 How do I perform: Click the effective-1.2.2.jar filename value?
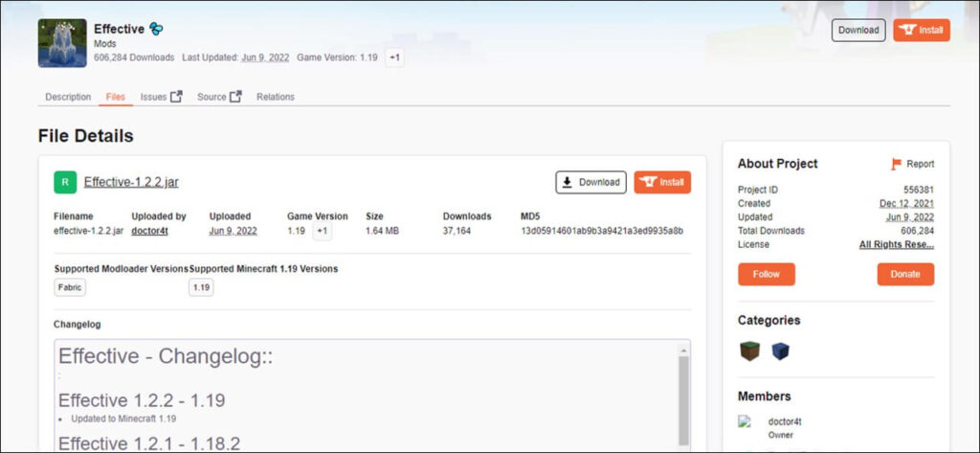point(88,231)
